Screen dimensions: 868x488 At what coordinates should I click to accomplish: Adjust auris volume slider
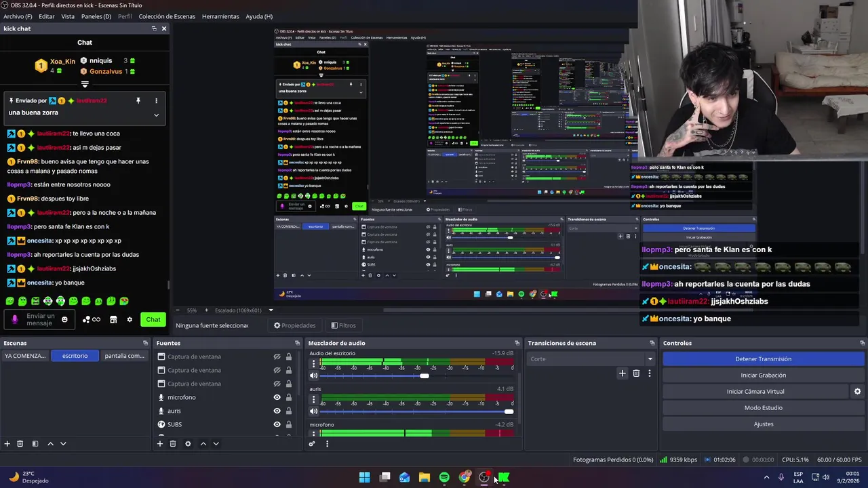point(509,411)
